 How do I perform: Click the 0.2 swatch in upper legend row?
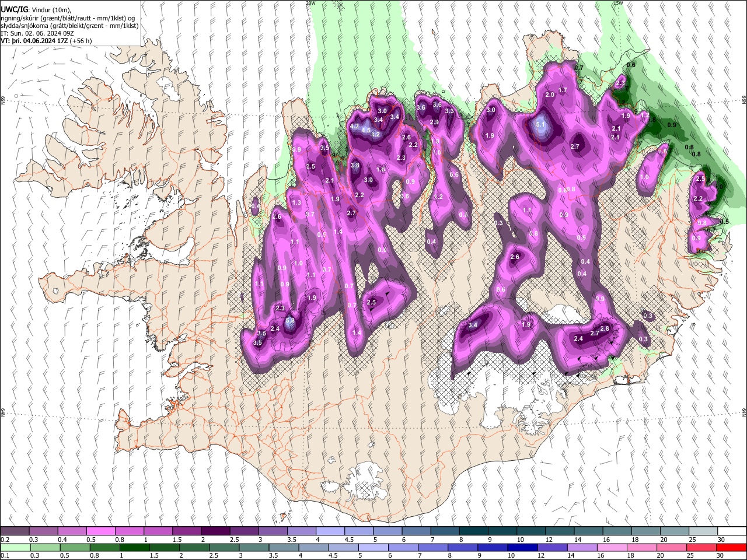click(x=15, y=531)
